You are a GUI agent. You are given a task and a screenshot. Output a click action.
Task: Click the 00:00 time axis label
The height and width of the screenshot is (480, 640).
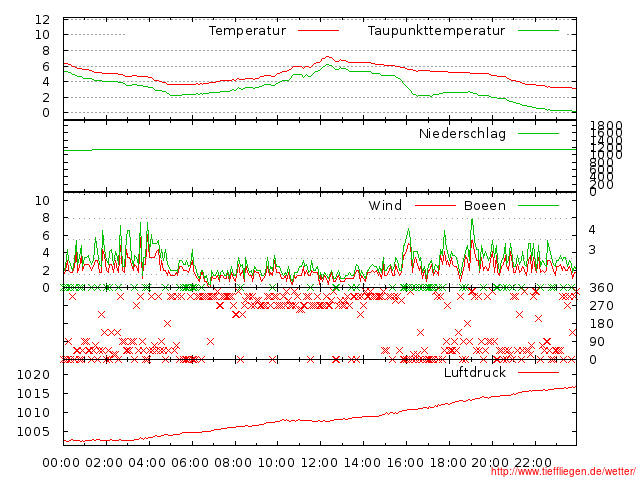[61, 463]
